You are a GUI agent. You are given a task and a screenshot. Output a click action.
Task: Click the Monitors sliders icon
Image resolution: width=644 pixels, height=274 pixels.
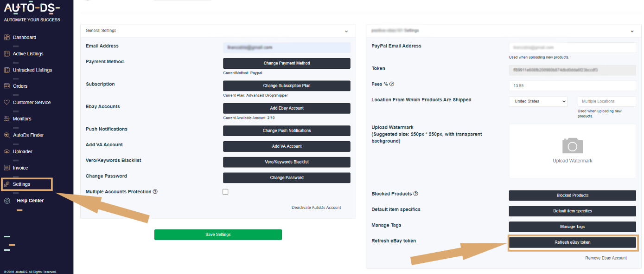[6, 119]
